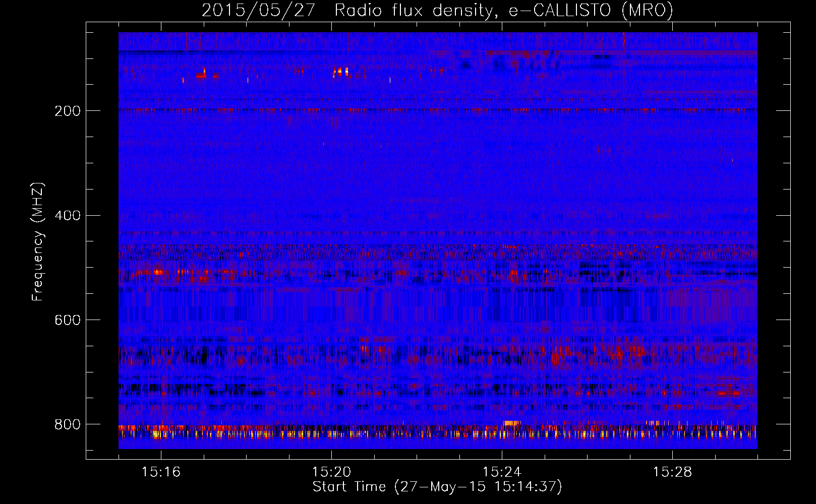Screen dimensions: 816x504
Task: Click the 15:16 time tick label
Action: point(161,472)
